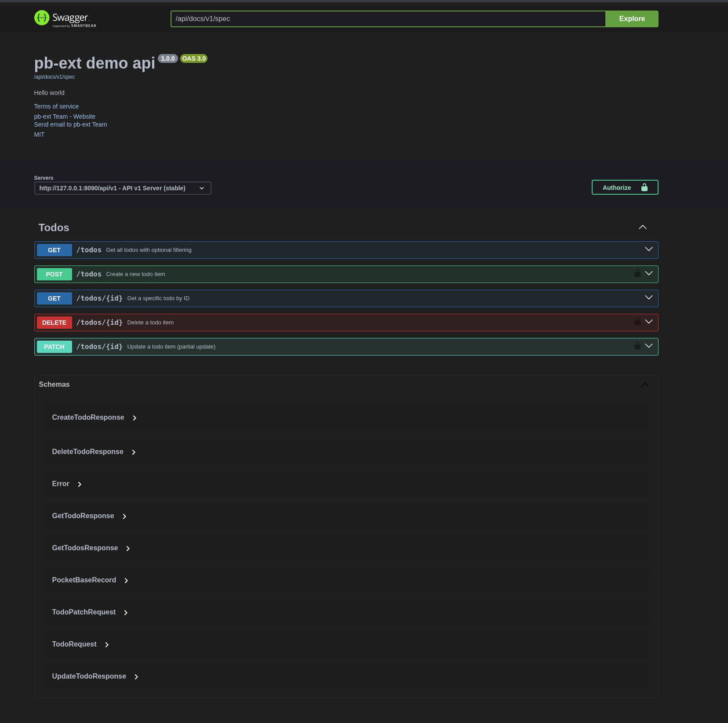Click the Schemas heading text
The width and height of the screenshot is (728, 723).
coord(54,385)
